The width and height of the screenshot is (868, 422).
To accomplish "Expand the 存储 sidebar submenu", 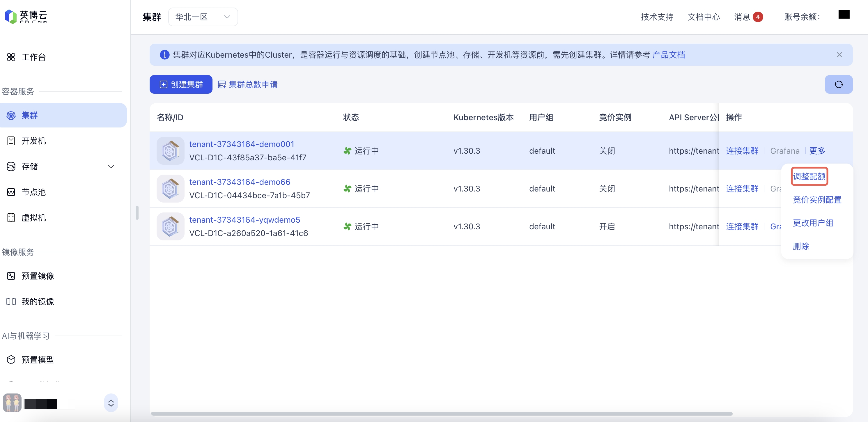I will [111, 166].
